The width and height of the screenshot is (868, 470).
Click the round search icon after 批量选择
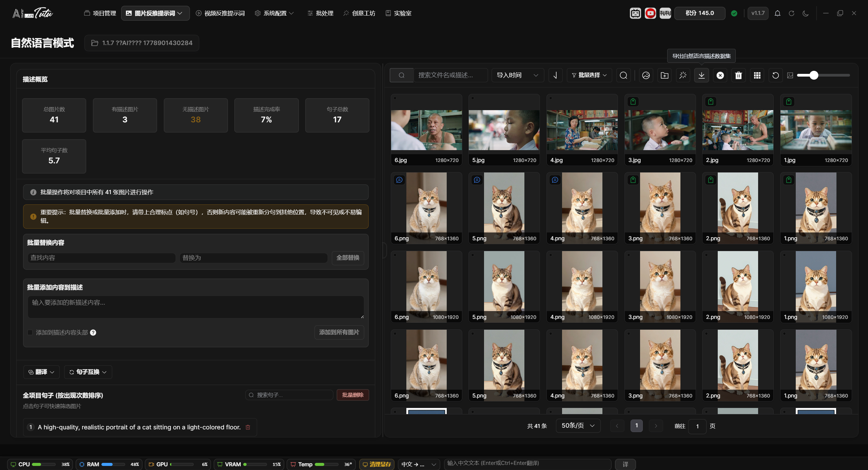pos(623,75)
